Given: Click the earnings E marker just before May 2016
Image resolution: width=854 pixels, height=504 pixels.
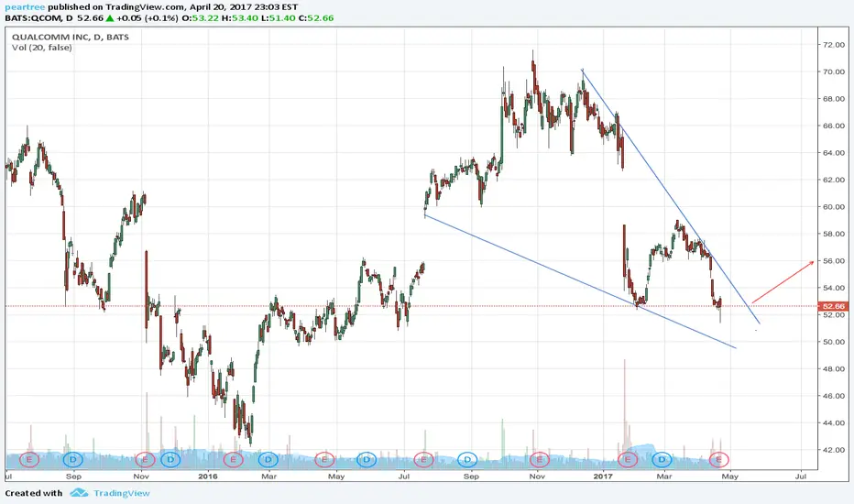Looking at the screenshot, I should pos(324,459).
